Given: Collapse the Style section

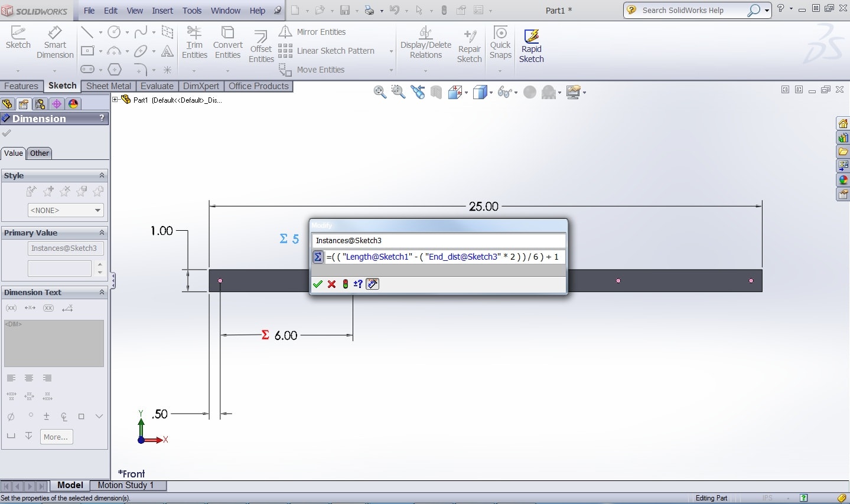Looking at the screenshot, I should click(x=102, y=175).
